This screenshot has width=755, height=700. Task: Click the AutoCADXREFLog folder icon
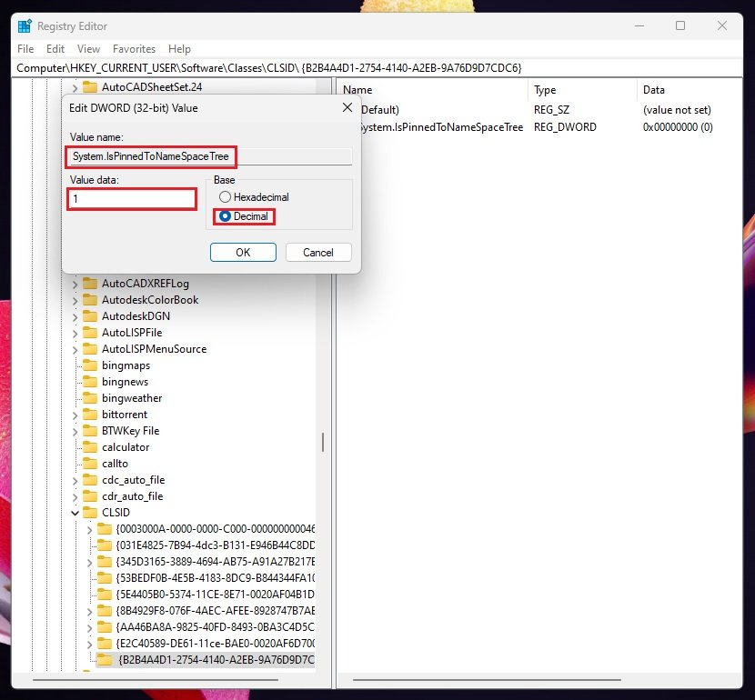click(90, 283)
